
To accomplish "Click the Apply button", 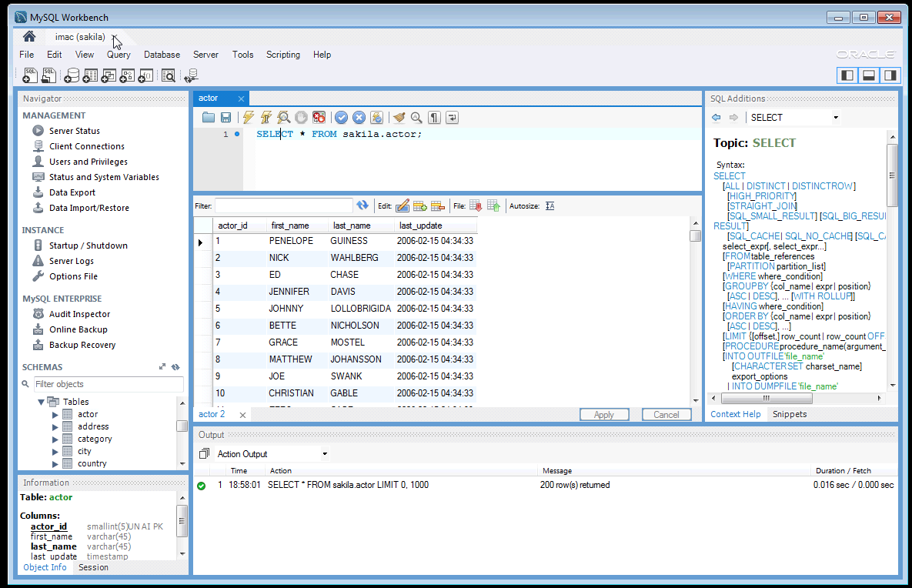I will (603, 415).
